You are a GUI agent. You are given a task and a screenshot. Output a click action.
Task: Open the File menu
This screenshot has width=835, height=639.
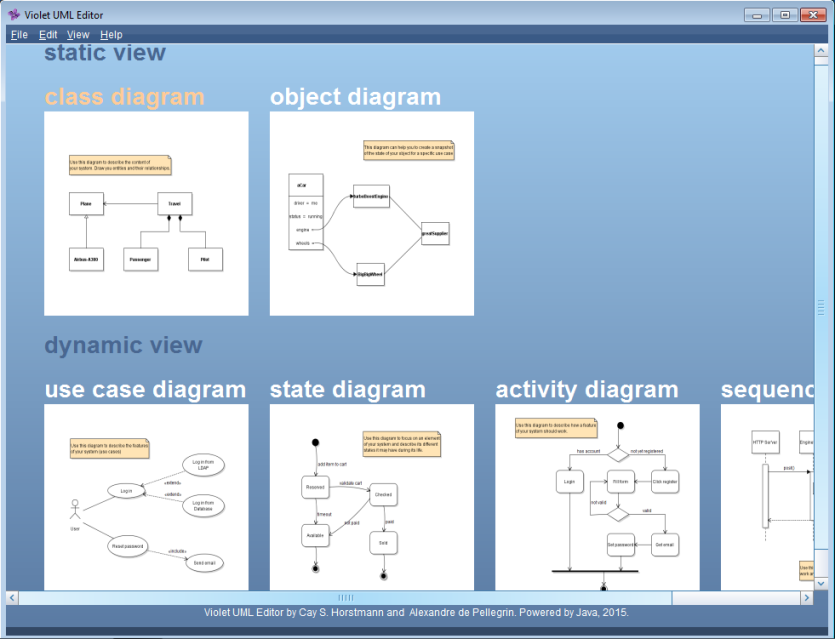coord(19,35)
